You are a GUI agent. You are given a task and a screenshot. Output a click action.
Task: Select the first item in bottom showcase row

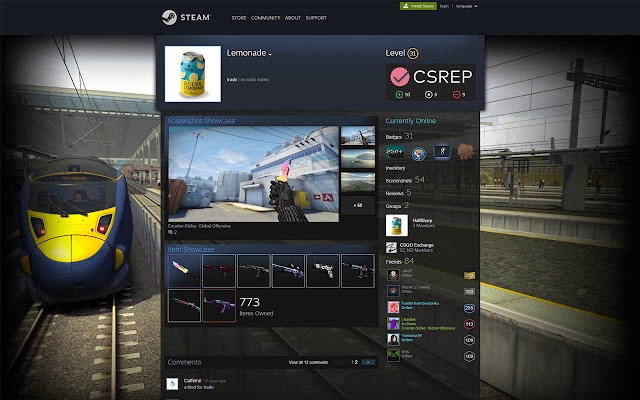coord(184,306)
